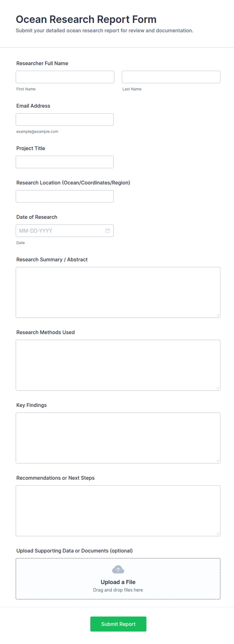234x644 pixels.
Task: Click the Researcher Full Name label
Action: coord(42,63)
